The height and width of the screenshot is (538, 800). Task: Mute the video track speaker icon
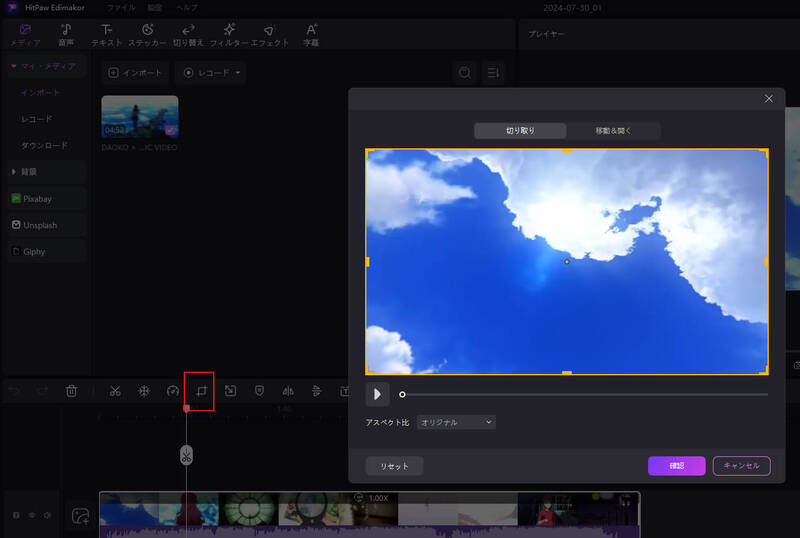[47, 516]
